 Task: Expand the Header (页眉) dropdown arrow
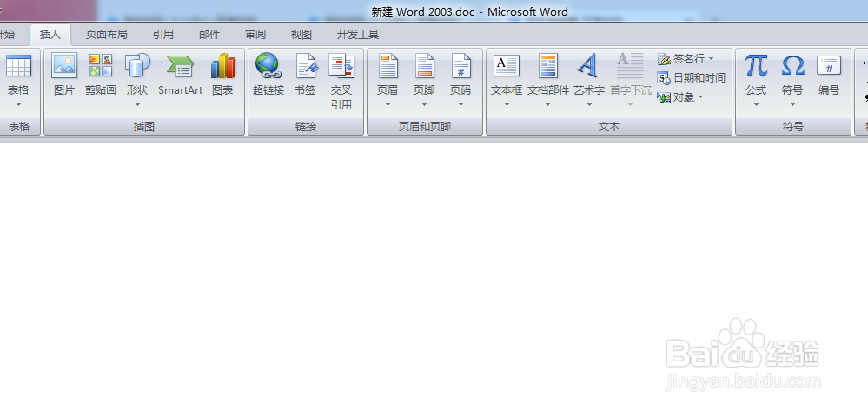pyautogui.click(x=388, y=104)
